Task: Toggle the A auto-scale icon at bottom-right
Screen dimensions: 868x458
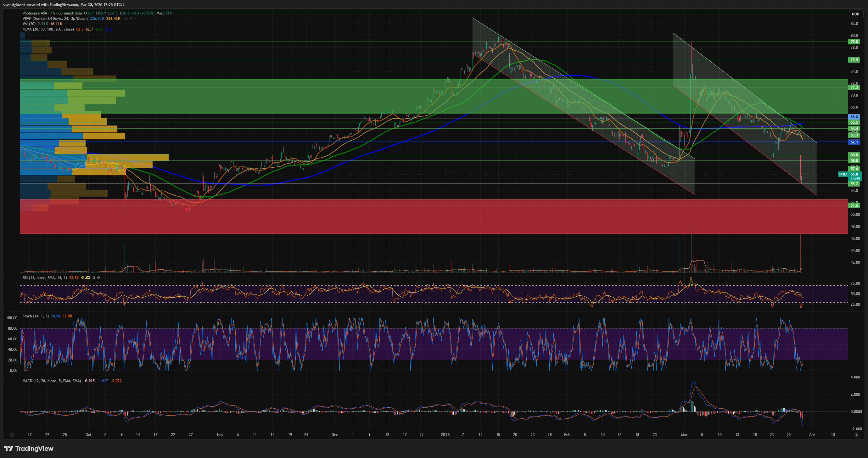Action: pos(856,435)
